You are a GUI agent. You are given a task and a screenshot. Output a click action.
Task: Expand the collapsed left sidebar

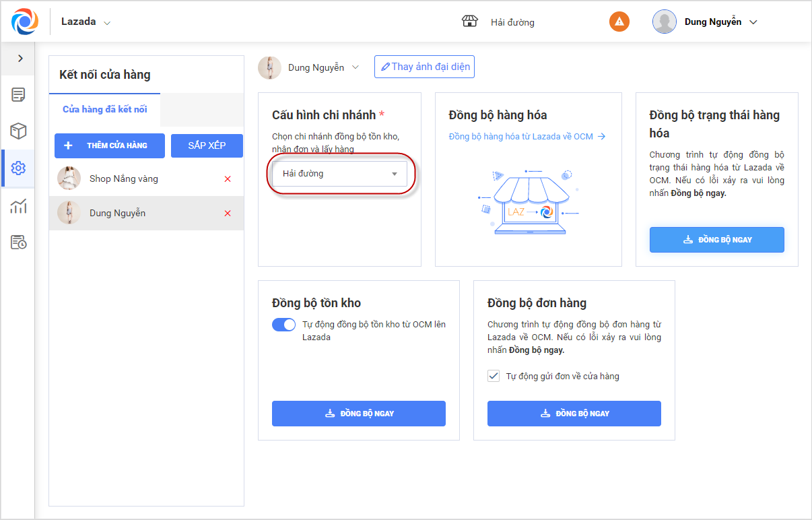coord(20,59)
